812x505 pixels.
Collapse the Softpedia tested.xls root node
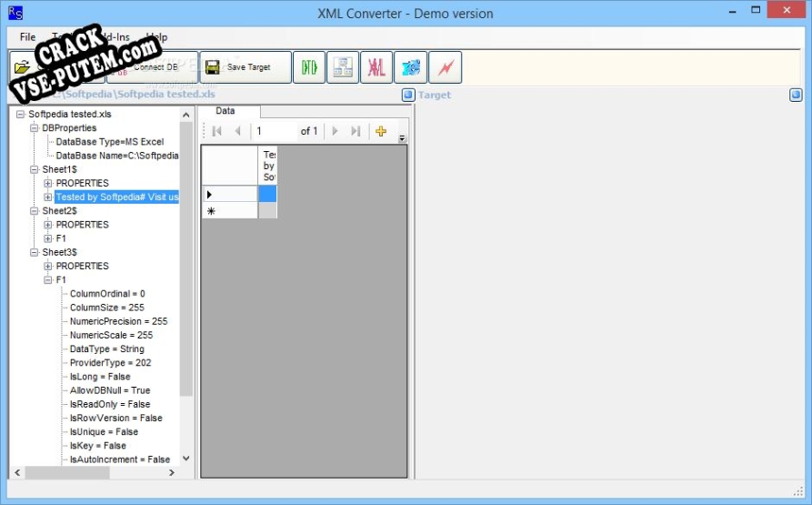point(20,114)
